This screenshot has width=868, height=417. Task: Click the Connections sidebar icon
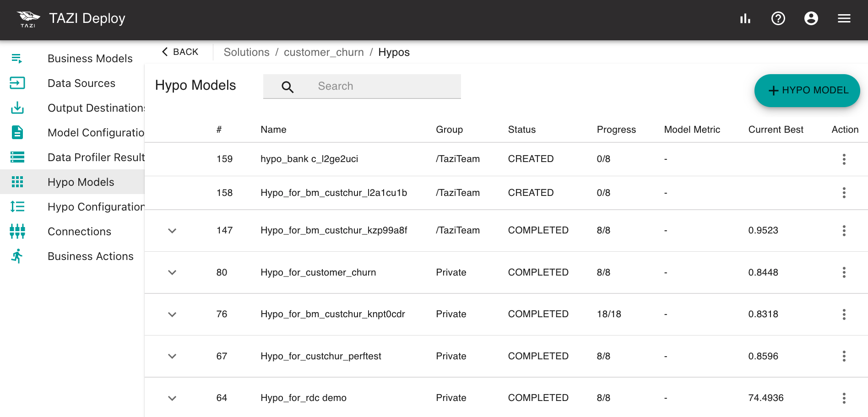[17, 231]
